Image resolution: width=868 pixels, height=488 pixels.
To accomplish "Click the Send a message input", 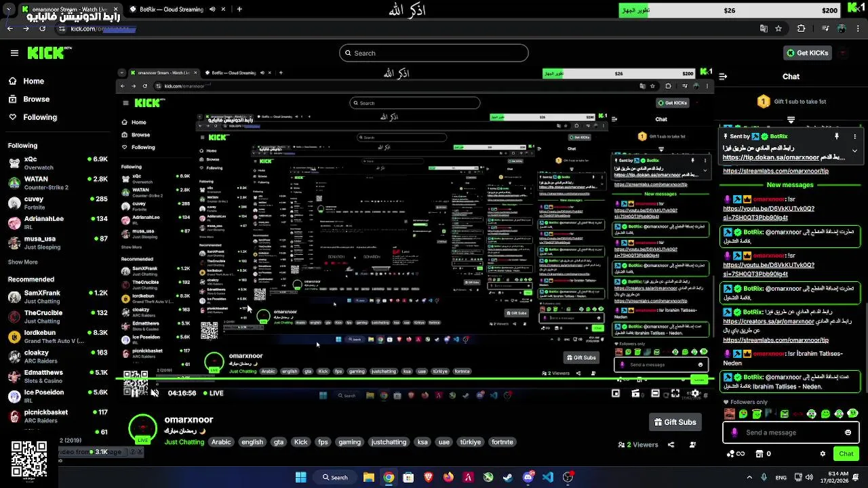I will [x=790, y=432].
